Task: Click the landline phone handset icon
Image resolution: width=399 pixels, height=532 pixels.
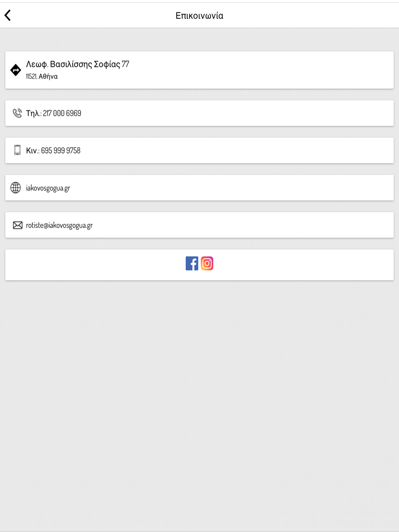Action: coord(17,113)
